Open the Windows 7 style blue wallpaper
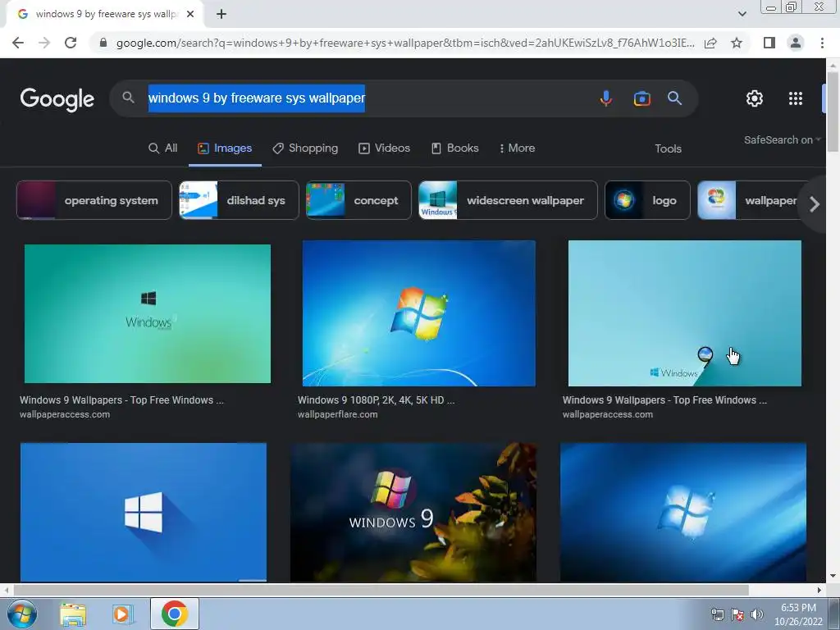 419,313
